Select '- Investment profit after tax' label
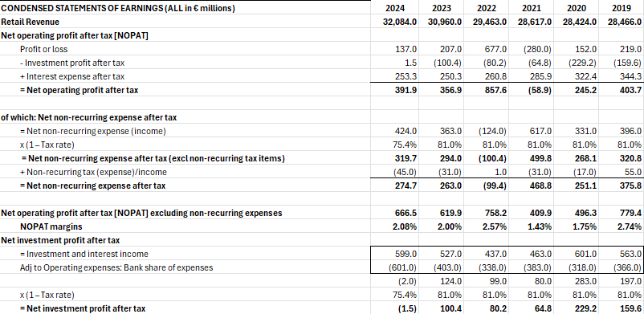644x314 pixels. 72,63
